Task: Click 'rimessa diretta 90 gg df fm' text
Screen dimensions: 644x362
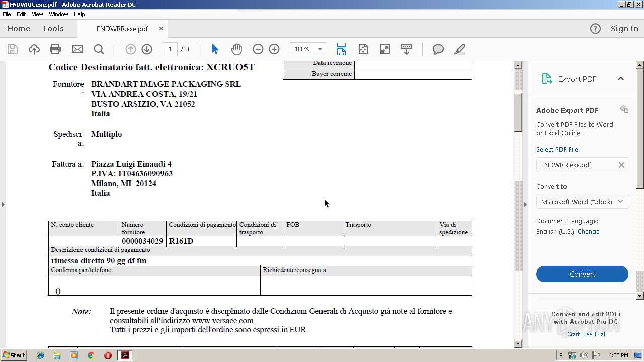Action: click(x=99, y=261)
